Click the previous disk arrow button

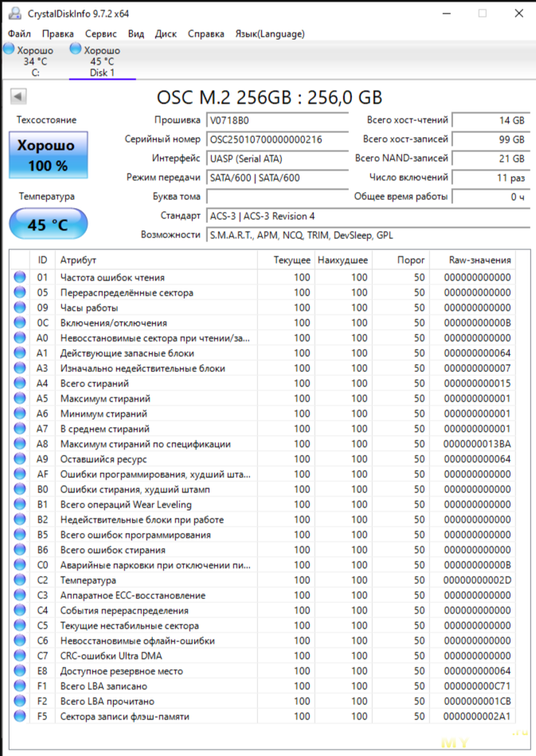point(18,97)
